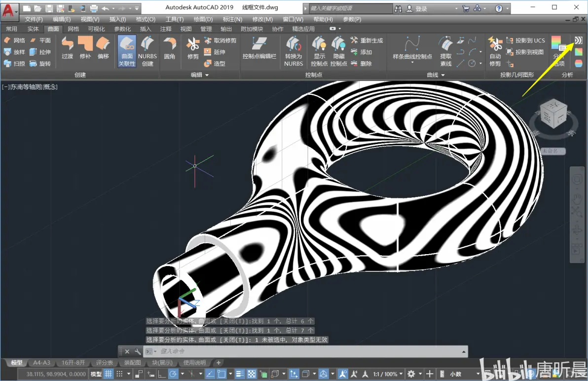
Task: Choose the 放样 loft tool
Action: [x=14, y=52]
